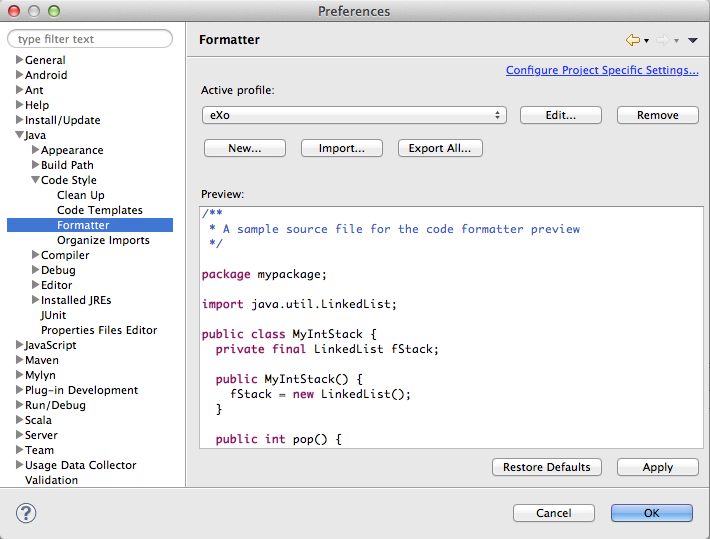Expand the Team tree node
Screen dimensions: 710x539
tap(19, 449)
